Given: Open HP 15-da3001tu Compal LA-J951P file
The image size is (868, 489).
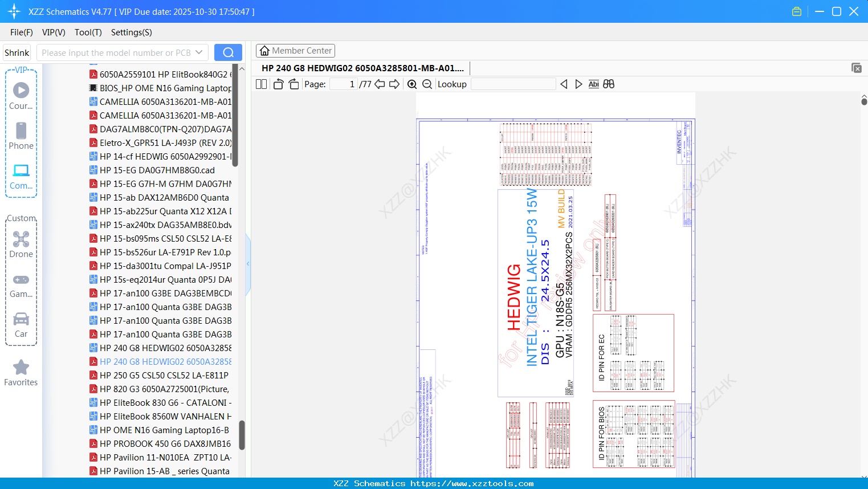Looking at the screenshot, I should coord(160,266).
